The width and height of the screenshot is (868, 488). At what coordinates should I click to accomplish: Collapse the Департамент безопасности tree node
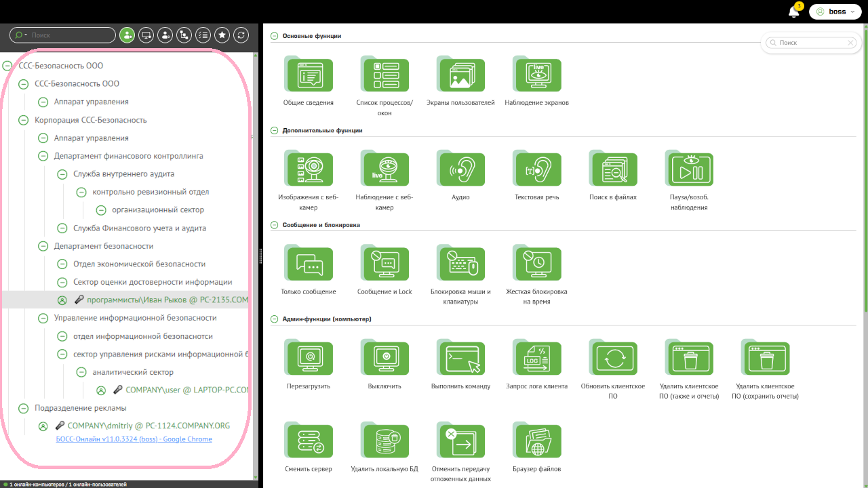[x=43, y=247]
